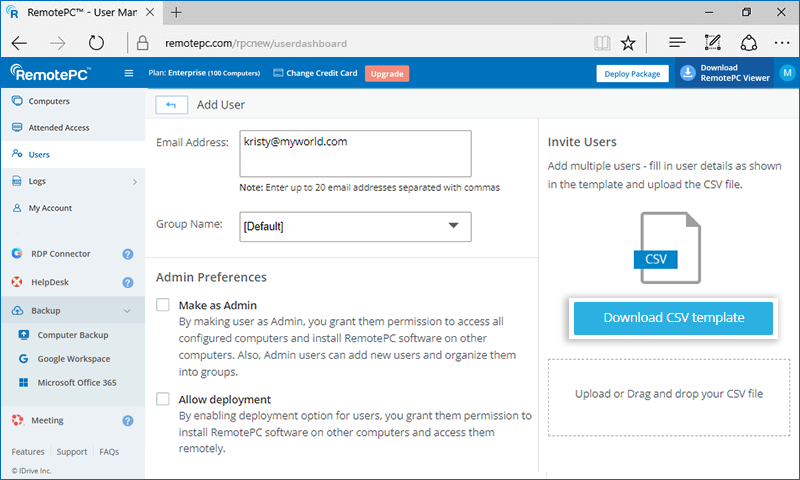Select Attended Access in the sidebar
This screenshot has width=800, height=480.
pyautogui.click(x=58, y=128)
